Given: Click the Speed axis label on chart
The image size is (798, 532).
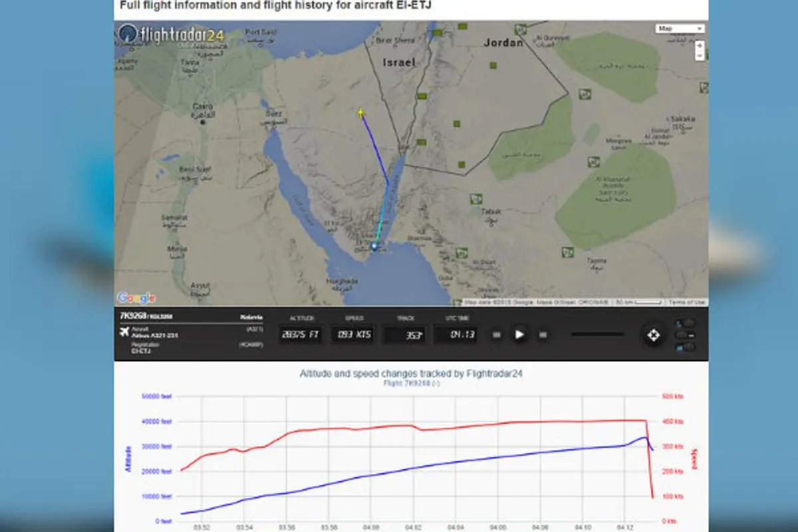Looking at the screenshot, I should pyautogui.click(x=693, y=458).
